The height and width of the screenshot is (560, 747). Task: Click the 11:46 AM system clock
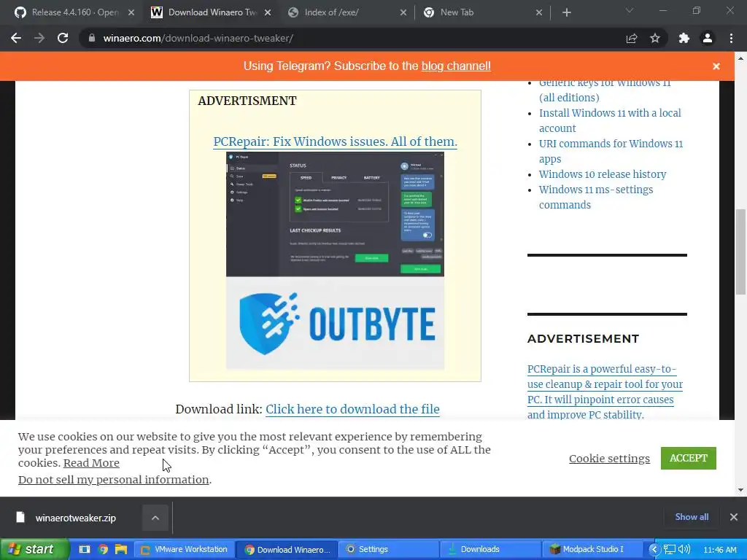point(720,550)
